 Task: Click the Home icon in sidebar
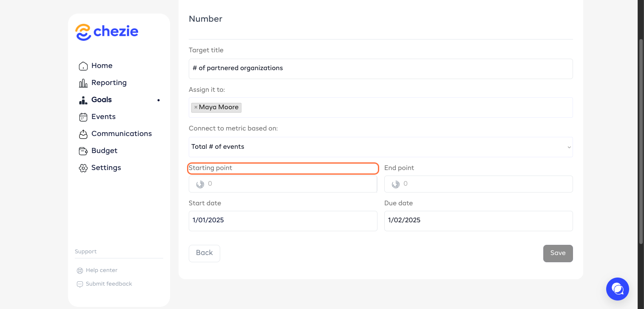tap(83, 66)
